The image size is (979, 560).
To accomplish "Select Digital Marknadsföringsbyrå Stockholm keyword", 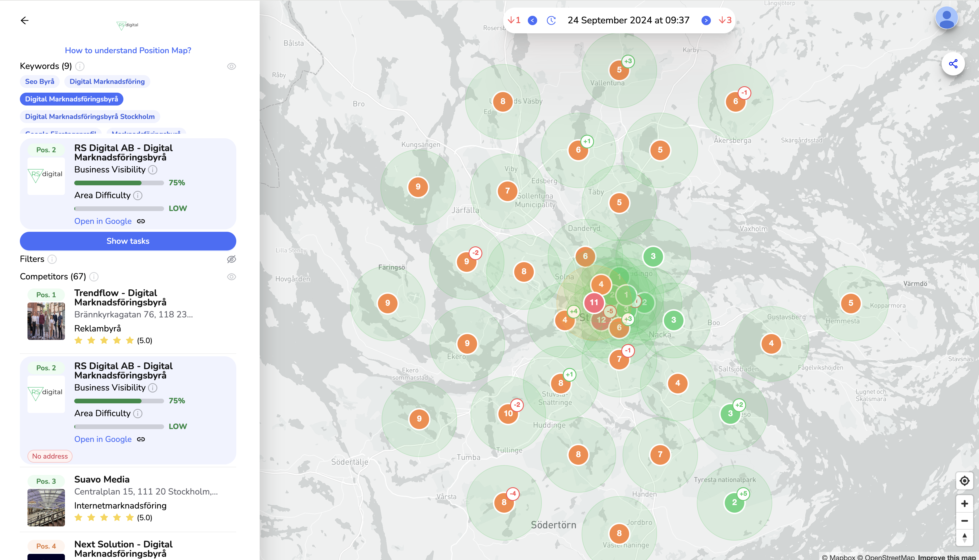I will click(90, 117).
